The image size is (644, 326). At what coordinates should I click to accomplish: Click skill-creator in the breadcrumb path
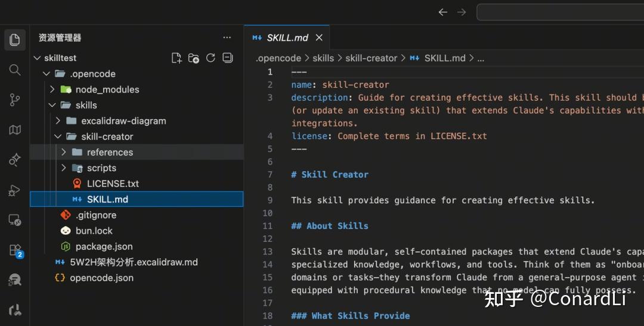(x=371, y=58)
